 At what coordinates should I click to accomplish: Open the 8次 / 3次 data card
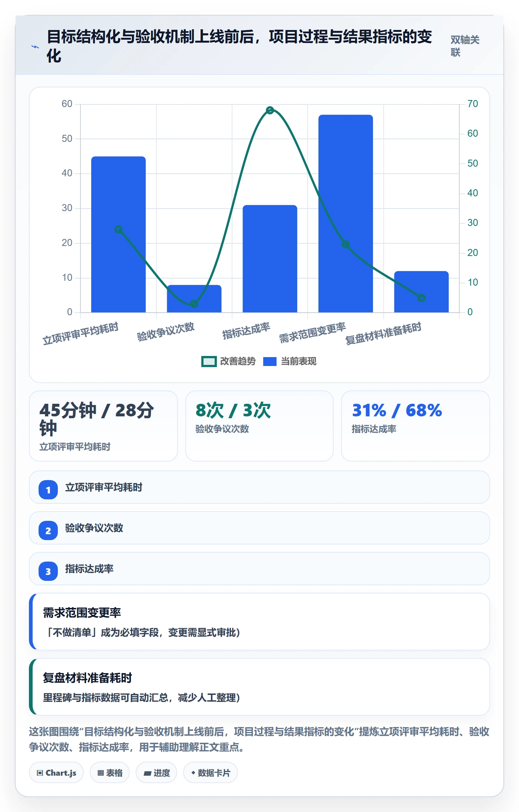[x=259, y=426]
